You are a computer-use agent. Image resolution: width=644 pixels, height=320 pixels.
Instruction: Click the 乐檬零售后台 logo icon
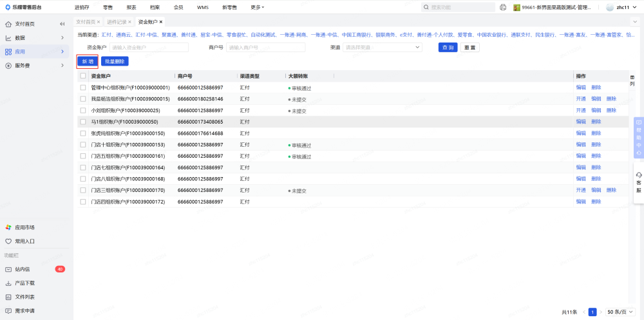(x=8, y=7)
